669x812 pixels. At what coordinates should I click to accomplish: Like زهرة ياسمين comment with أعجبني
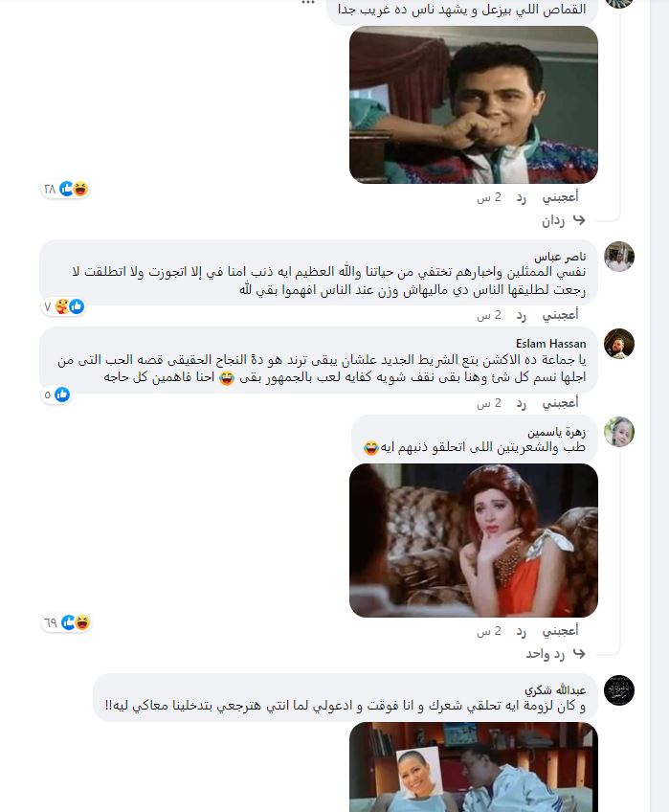560,631
